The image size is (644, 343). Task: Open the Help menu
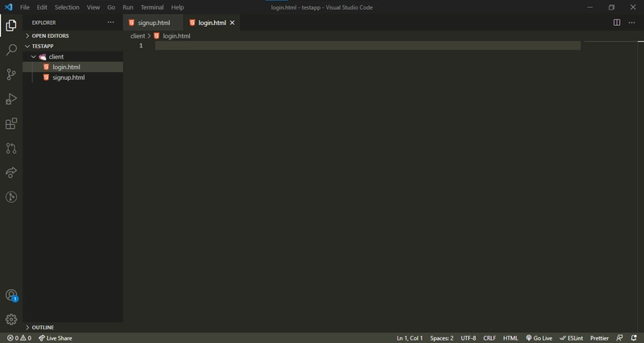177,7
